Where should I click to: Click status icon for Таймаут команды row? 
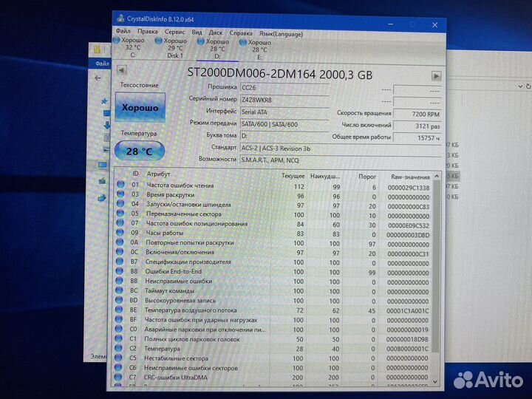pos(119,290)
